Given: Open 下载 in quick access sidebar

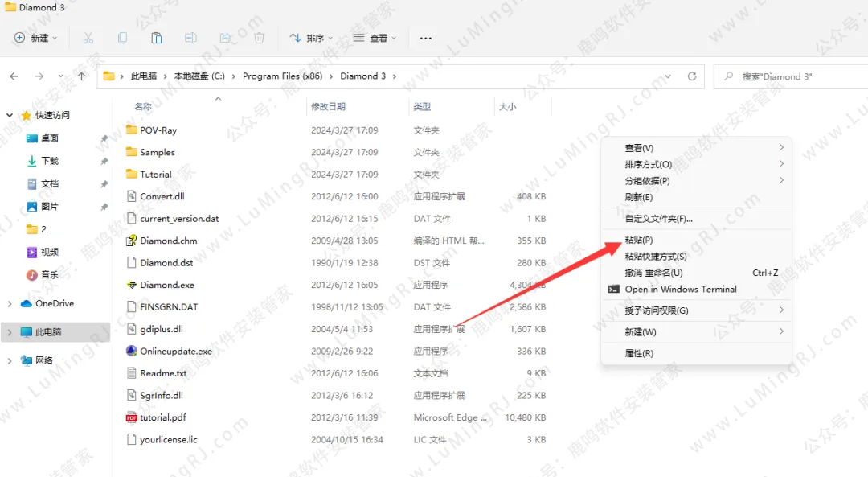Looking at the screenshot, I should (x=50, y=161).
